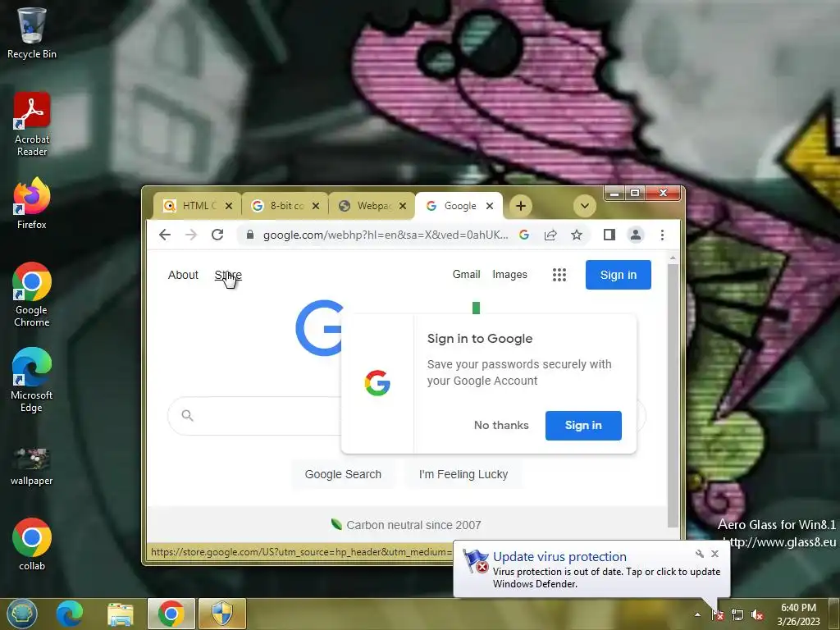The image size is (840, 630).
Task: Dismiss the popup with No thanks
Action: [x=501, y=426]
